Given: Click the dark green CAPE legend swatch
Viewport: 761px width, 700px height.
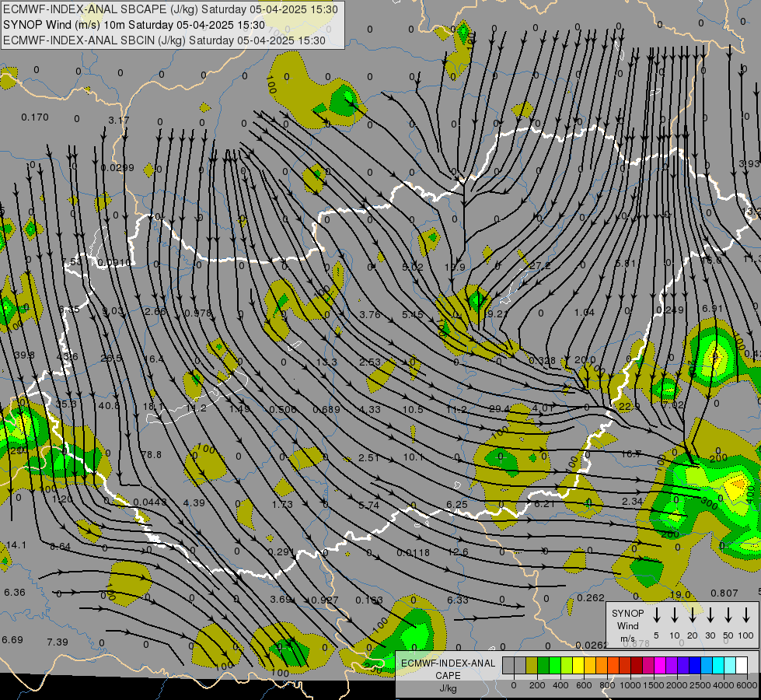Looking at the screenshot, I should 543,666.
